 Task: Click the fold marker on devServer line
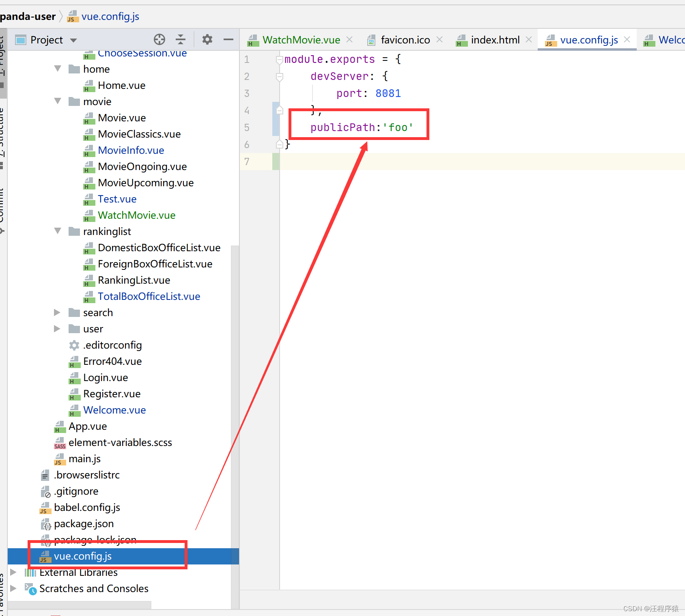[x=280, y=77]
